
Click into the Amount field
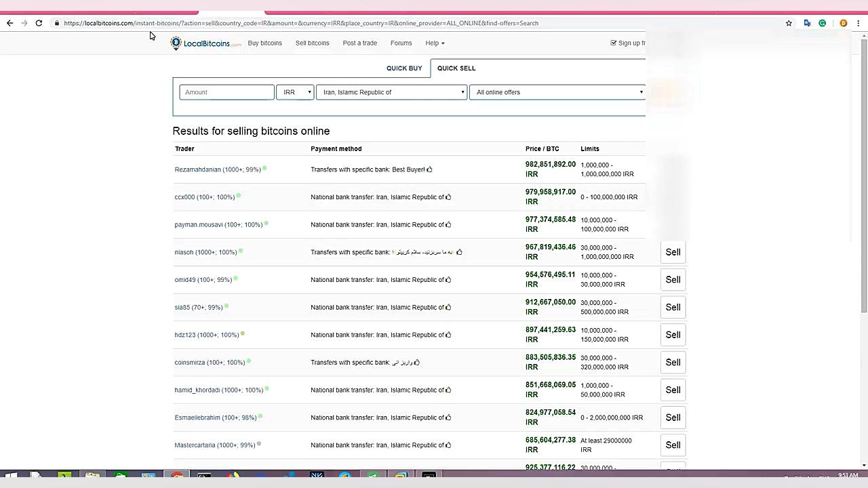point(226,92)
